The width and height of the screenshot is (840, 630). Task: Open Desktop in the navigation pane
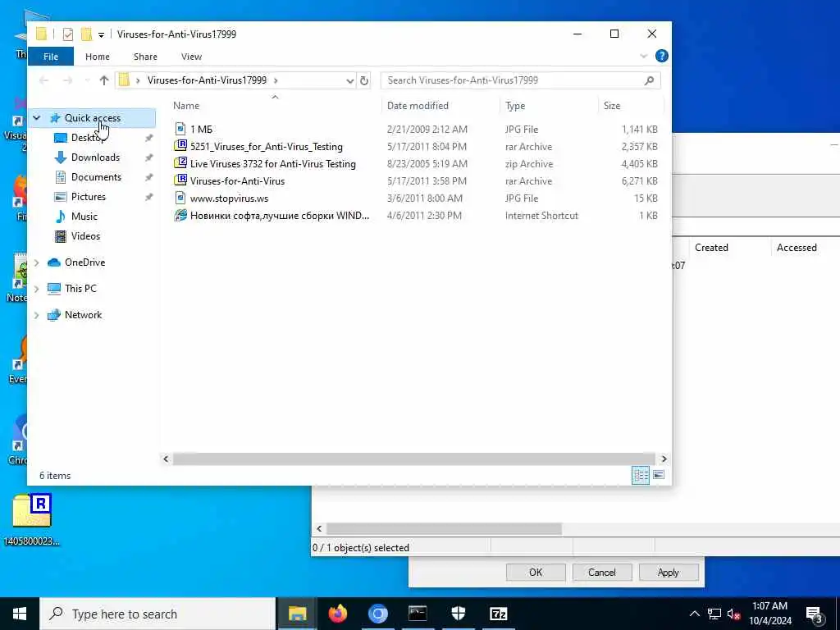click(x=87, y=138)
